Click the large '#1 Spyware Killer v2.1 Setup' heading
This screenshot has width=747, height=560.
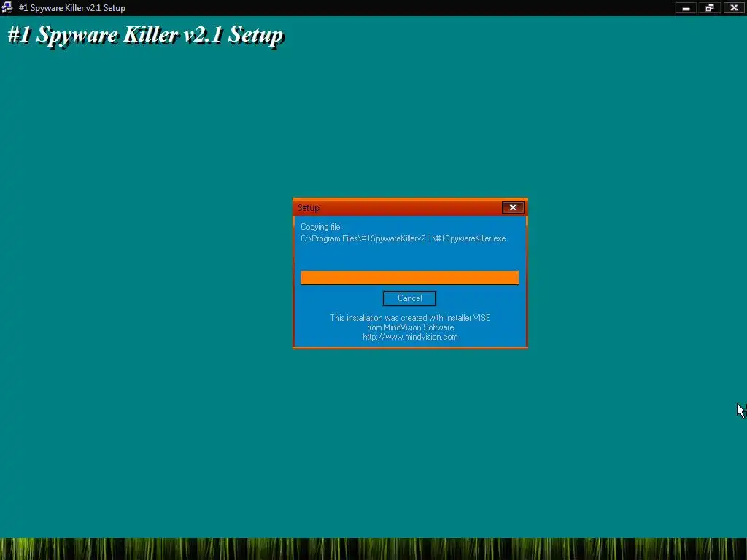[x=146, y=35]
